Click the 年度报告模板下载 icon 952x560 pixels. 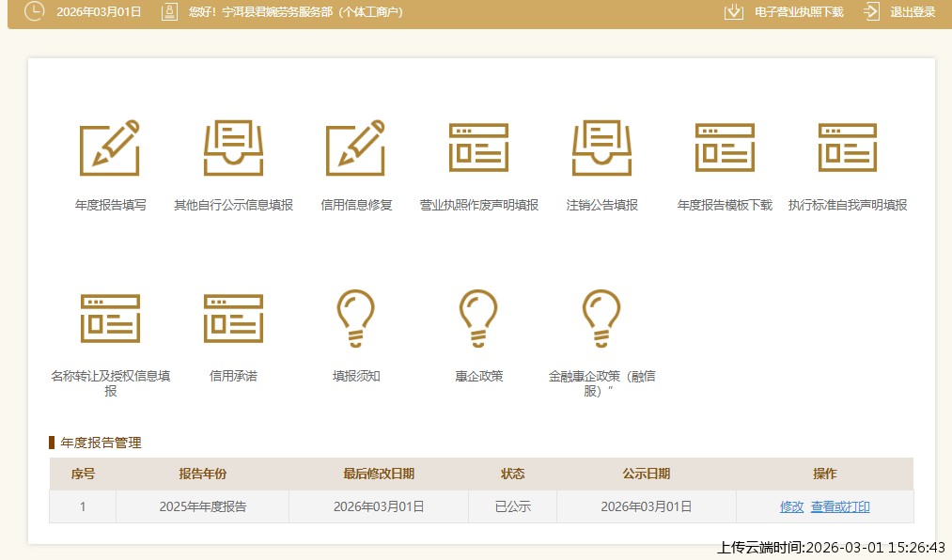point(725,148)
